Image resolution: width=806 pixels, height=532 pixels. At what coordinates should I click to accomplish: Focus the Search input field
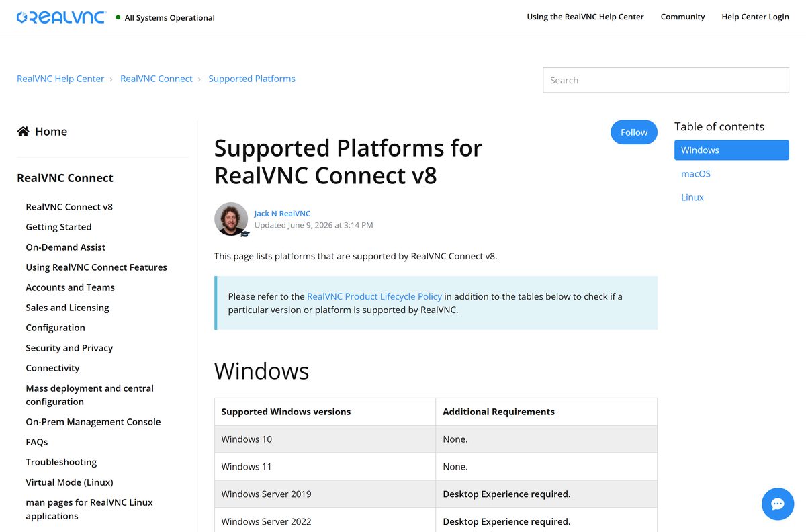click(666, 80)
